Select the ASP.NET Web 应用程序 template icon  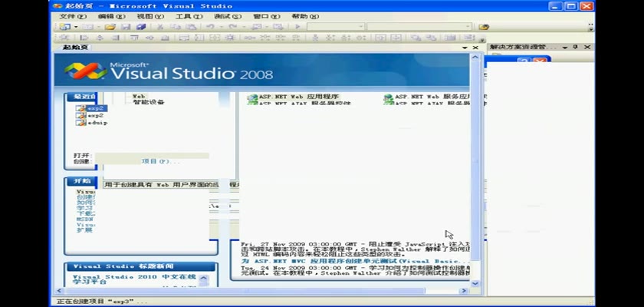click(251, 98)
